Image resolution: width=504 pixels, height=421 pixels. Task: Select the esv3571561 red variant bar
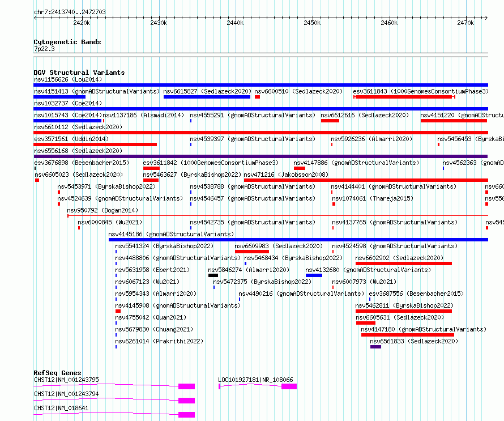coord(95,144)
